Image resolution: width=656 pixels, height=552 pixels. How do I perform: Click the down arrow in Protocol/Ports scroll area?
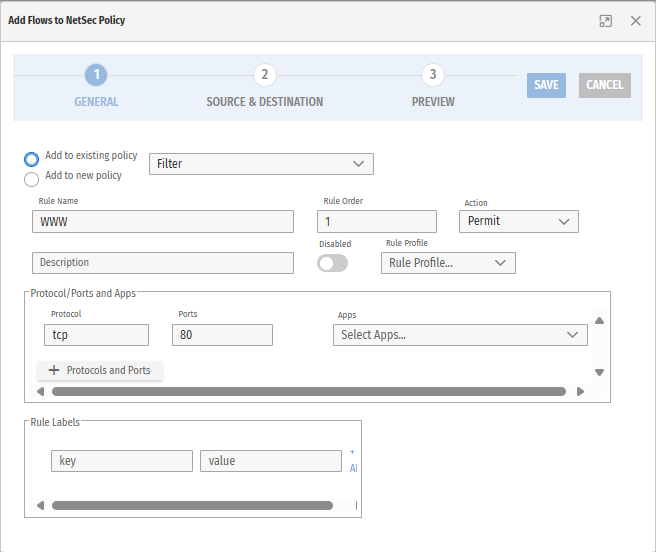(599, 372)
